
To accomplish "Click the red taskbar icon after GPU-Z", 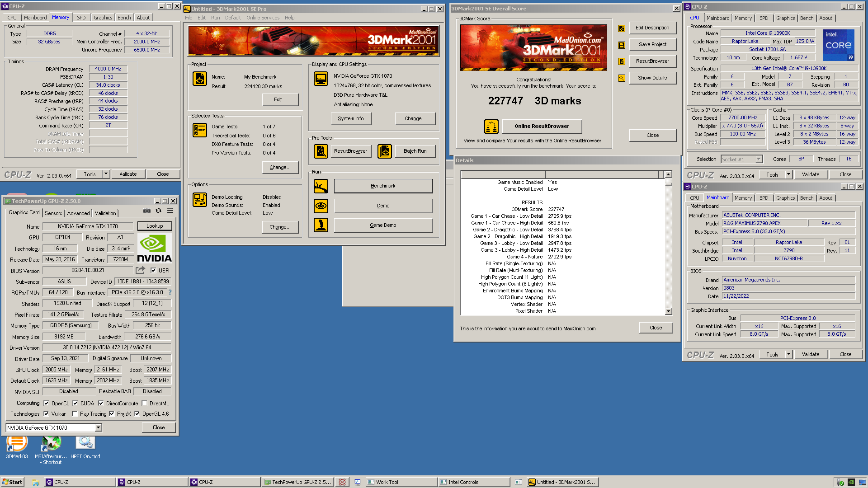I will (342, 482).
